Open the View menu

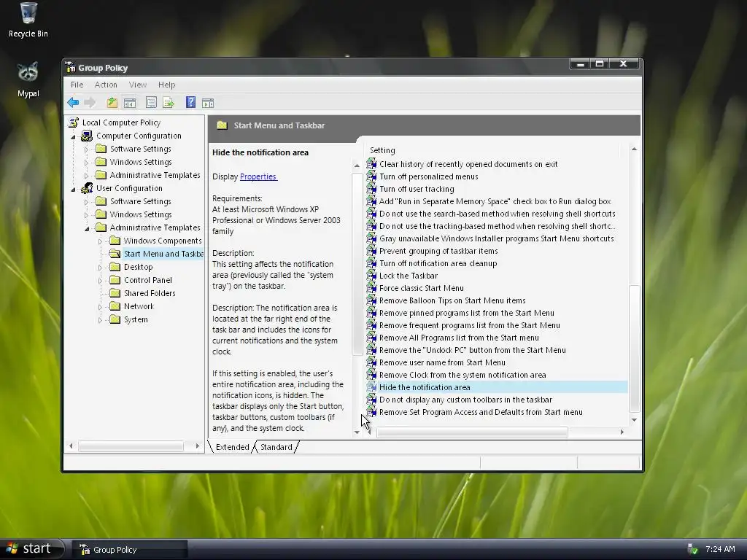[x=138, y=85]
